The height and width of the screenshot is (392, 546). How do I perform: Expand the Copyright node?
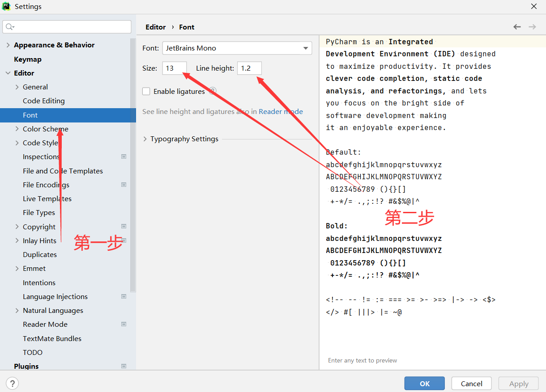(17, 227)
